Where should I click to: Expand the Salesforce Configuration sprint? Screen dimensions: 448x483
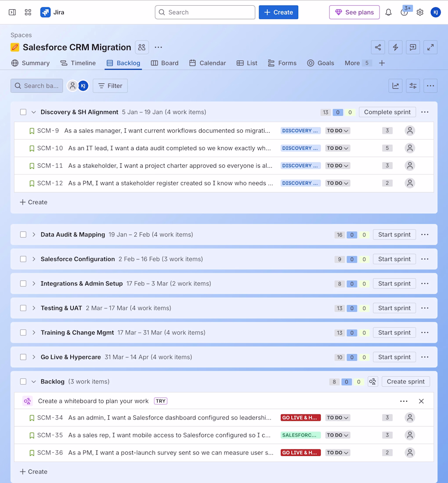tap(33, 259)
